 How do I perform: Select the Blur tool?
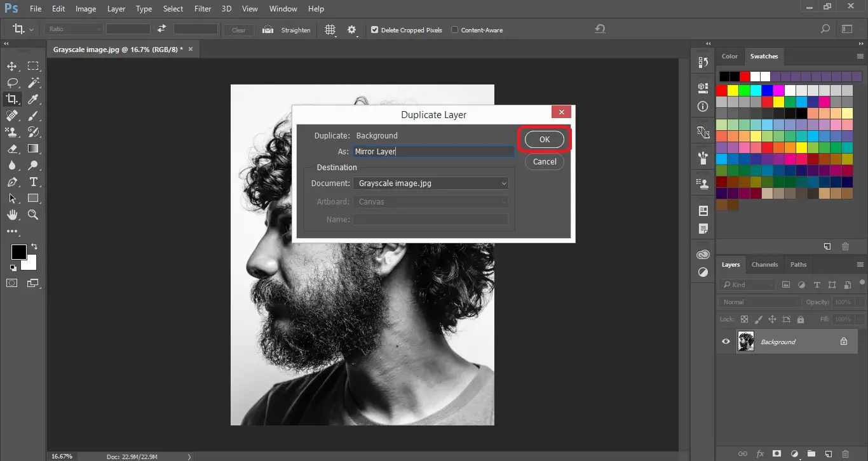coord(11,165)
